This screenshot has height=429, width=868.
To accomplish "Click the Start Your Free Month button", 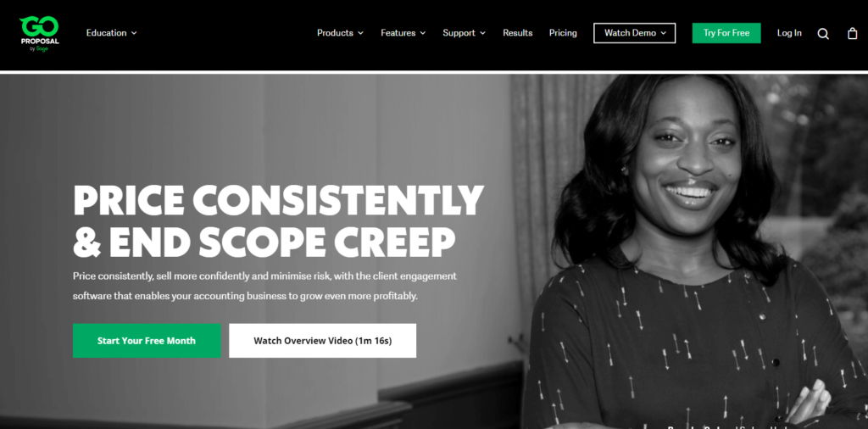I will coord(147,341).
